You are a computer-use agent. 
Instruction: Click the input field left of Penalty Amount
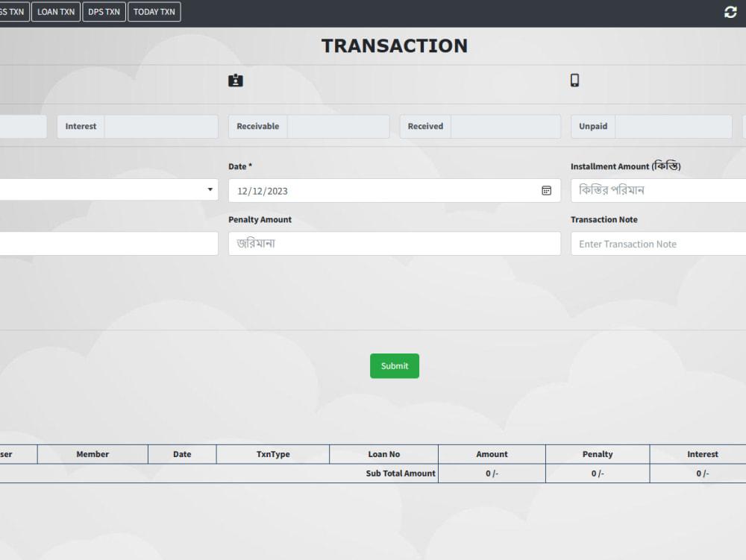click(109, 243)
